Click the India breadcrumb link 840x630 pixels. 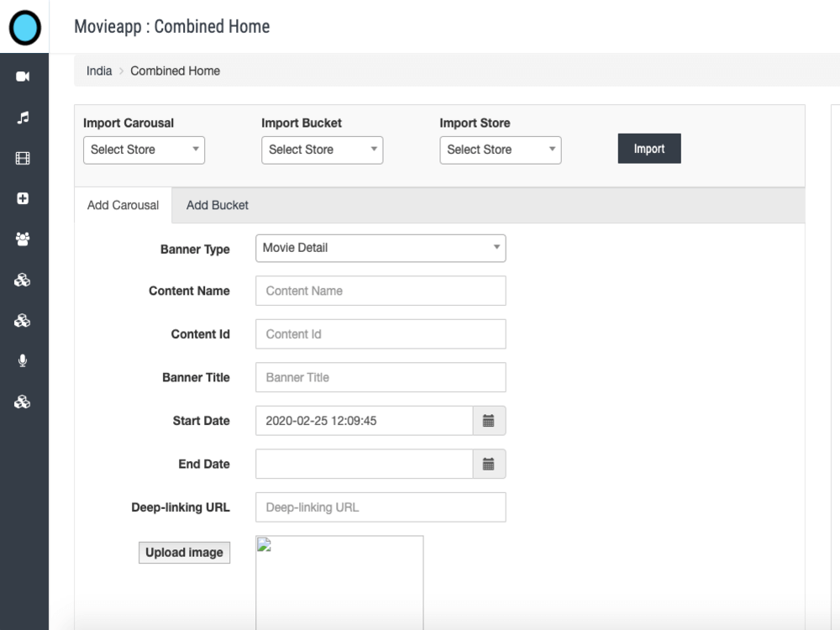click(99, 71)
